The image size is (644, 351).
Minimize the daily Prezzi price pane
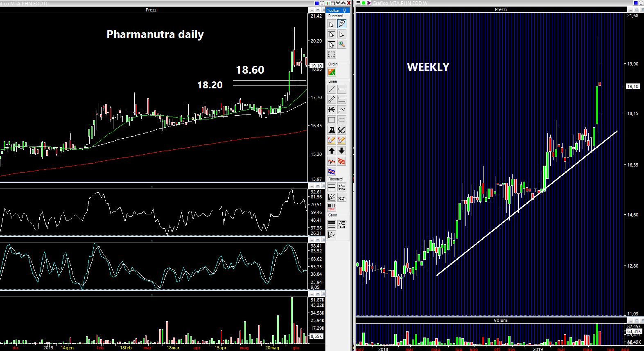(312, 10)
